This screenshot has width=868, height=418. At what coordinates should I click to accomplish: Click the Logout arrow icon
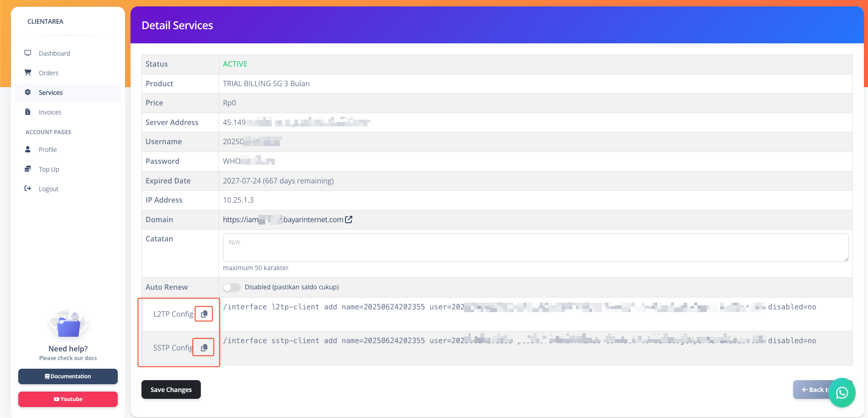pos(28,188)
